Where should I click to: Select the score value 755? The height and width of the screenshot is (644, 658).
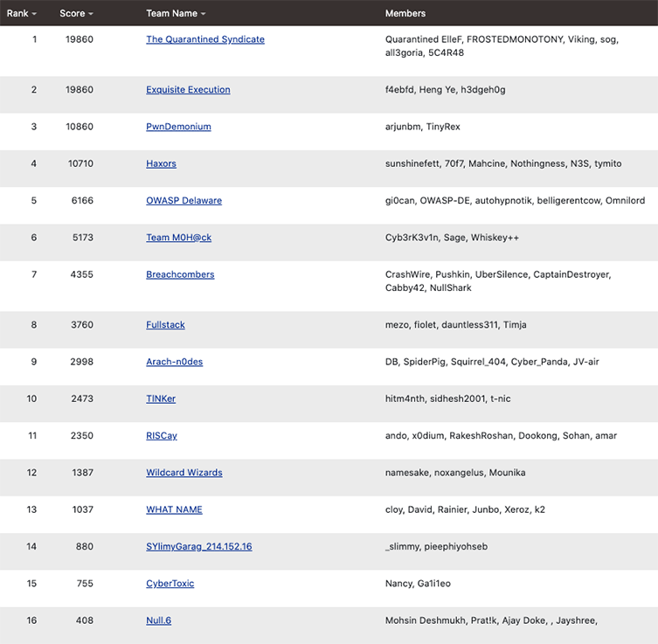[85, 583]
